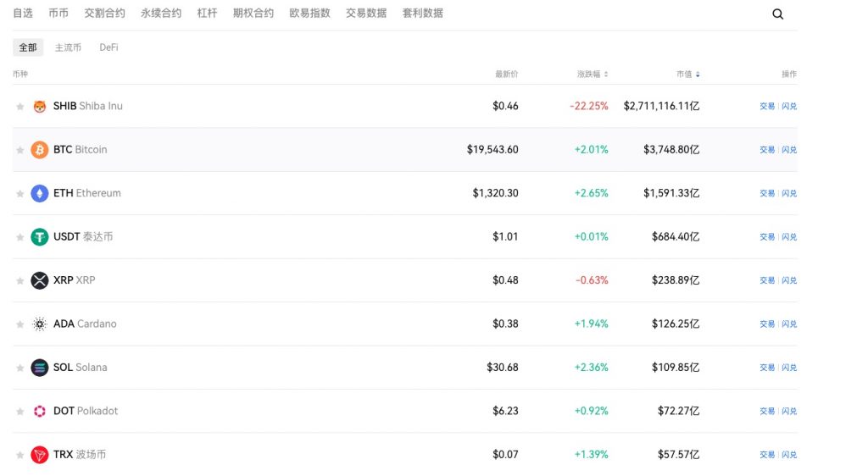Click 交易 link for BTC
The image size is (868, 476).
(767, 150)
